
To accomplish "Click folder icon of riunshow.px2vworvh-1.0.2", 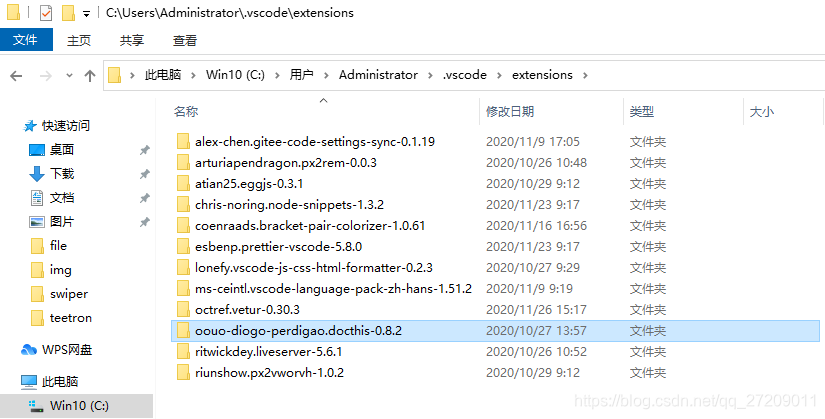I will pos(183,373).
